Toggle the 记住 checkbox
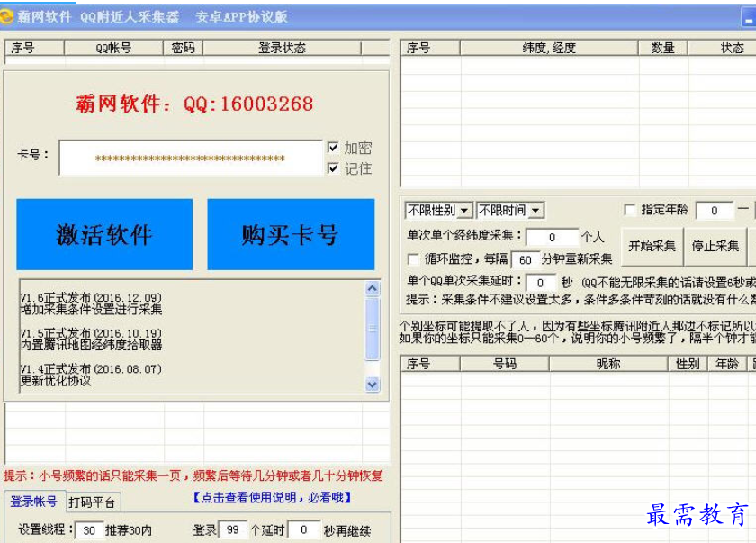This screenshot has width=756, height=543. point(333,167)
